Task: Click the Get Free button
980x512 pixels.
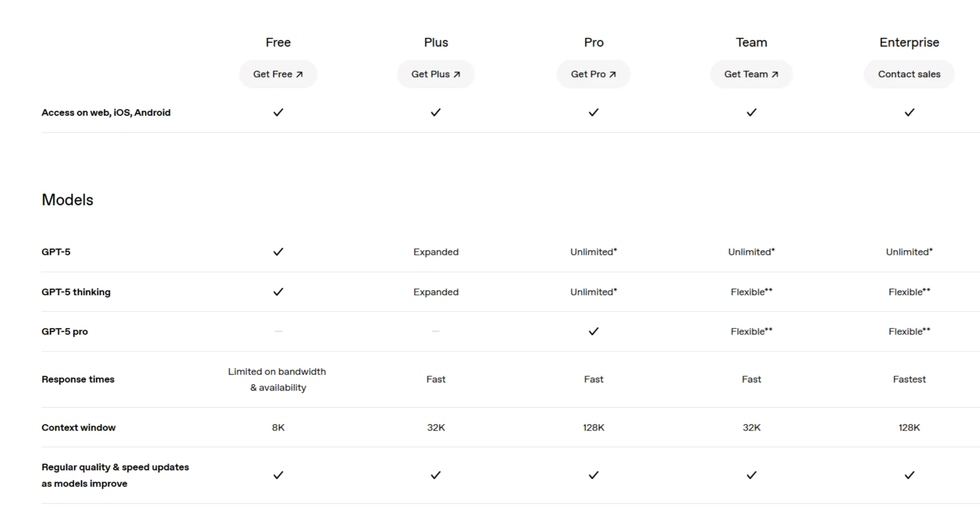Action: pos(278,74)
